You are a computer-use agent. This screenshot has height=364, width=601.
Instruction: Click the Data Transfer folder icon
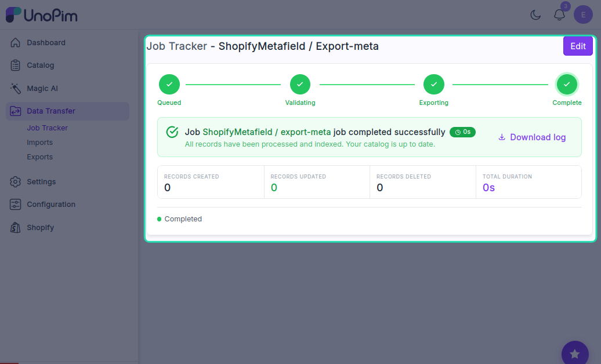coord(15,111)
